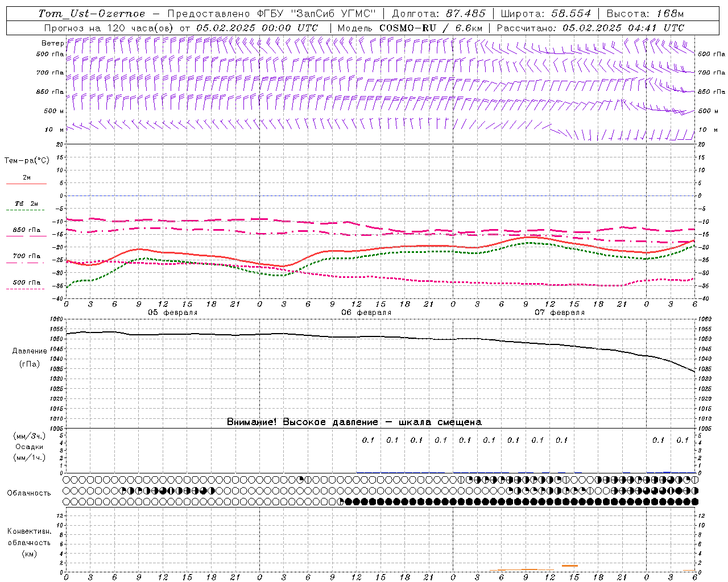Select the Конвективн. облачность panel label
The height and width of the screenshot is (582, 728).
tap(29, 537)
